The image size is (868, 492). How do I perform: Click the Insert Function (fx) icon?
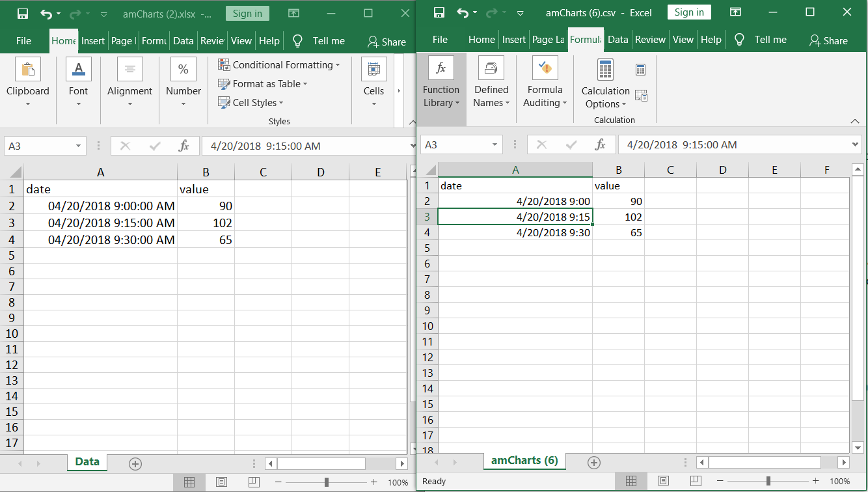pos(441,67)
